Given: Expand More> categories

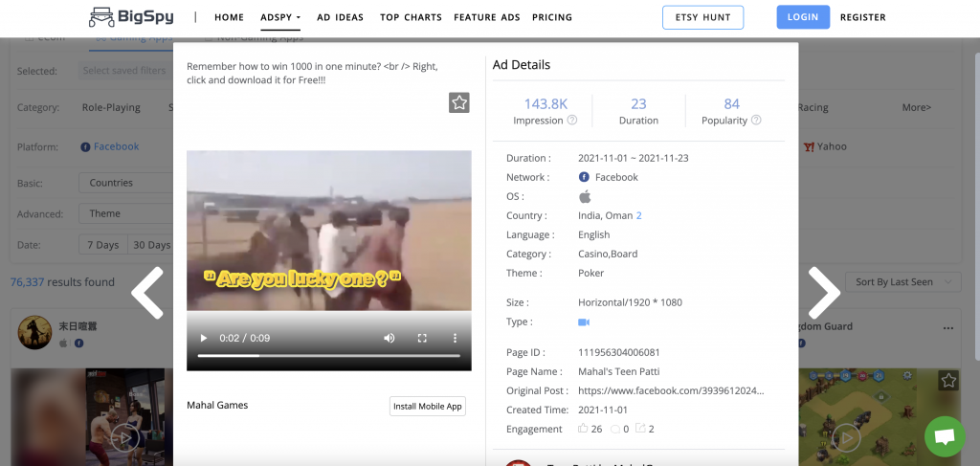Looking at the screenshot, I should 916,107.
